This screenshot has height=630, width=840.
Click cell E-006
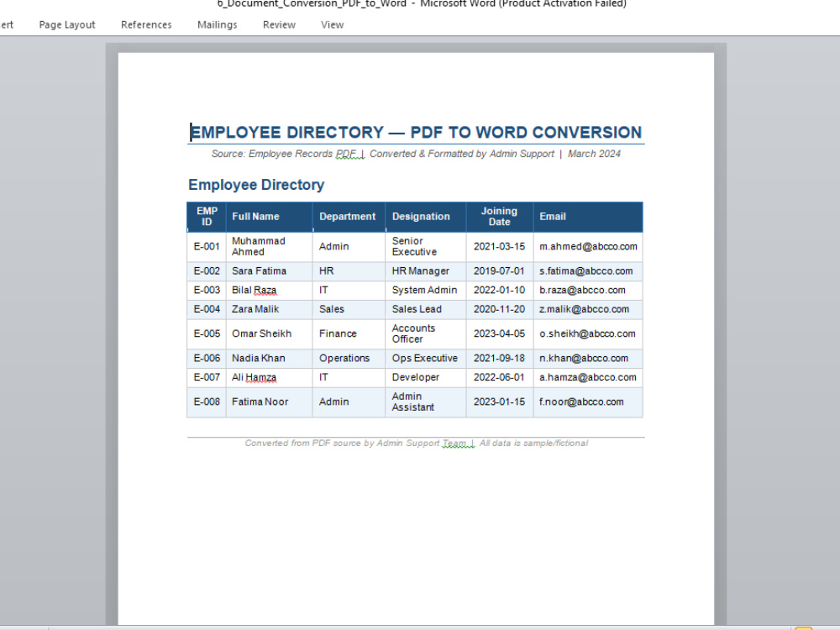click(207, 359)
